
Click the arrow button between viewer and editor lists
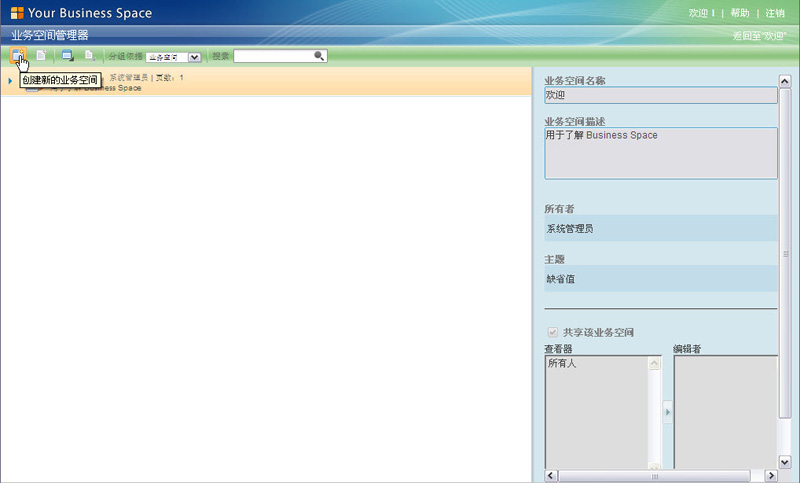tap(667, 412)
